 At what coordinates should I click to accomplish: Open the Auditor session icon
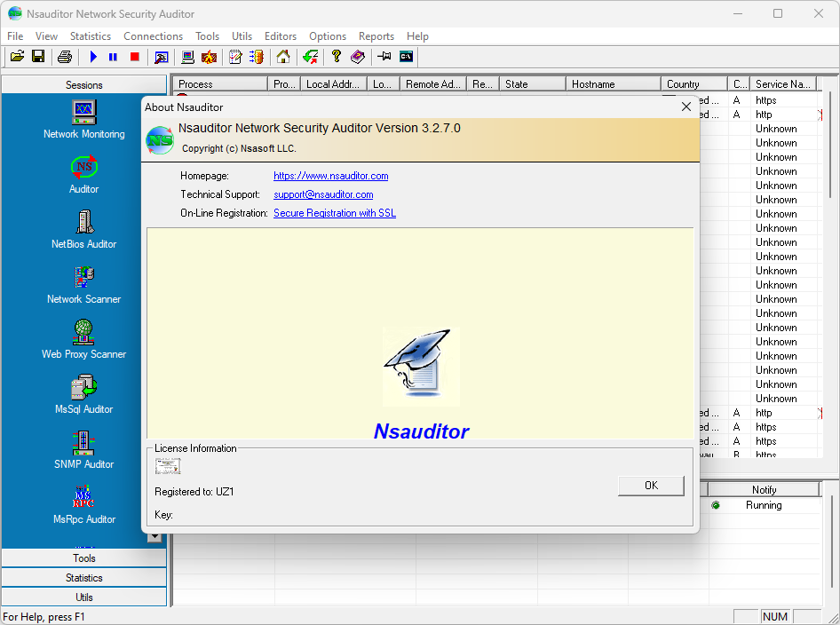coord(84,175)
